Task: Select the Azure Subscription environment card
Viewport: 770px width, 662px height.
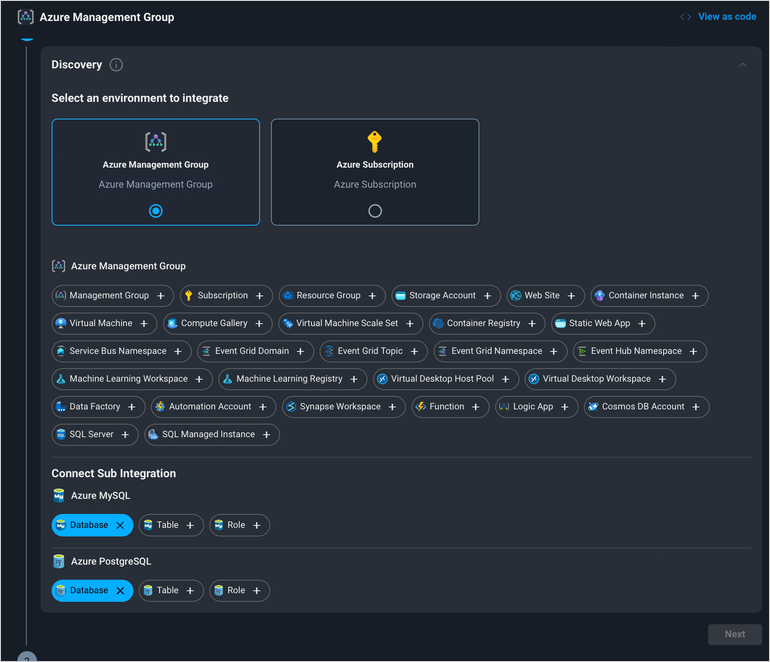Action: [x=375, y=172]
